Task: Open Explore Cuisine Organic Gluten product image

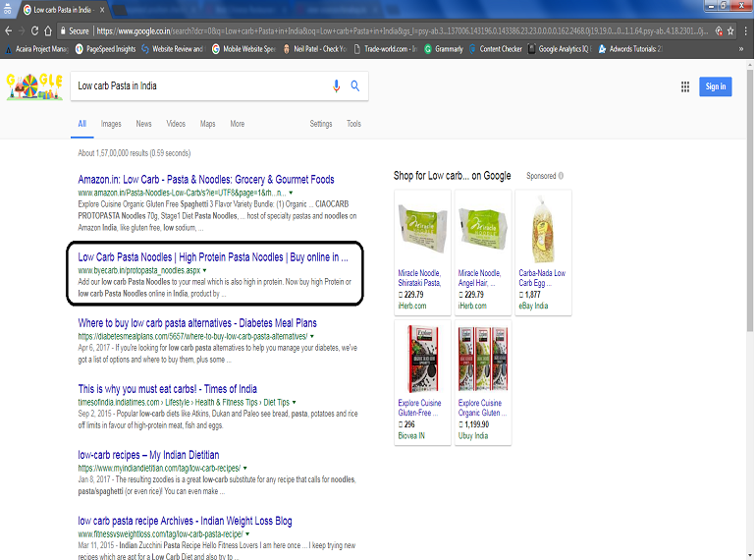Action: click(x=483, y=359)
